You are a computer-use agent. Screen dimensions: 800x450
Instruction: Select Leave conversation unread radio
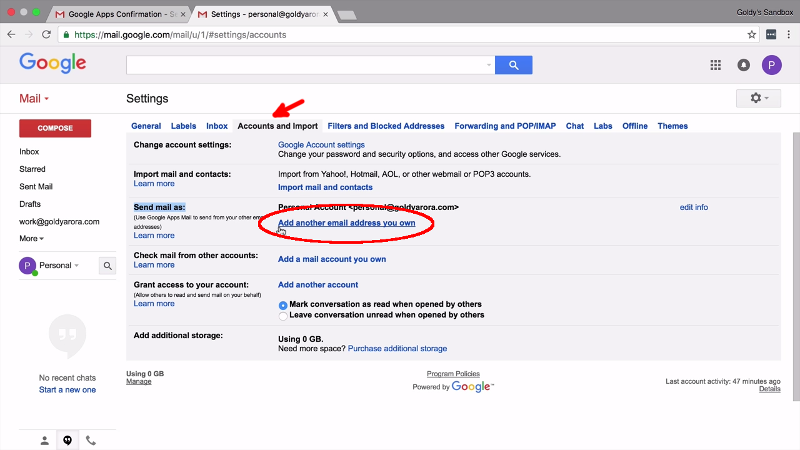pyautogui.click(x=283, y=316)
